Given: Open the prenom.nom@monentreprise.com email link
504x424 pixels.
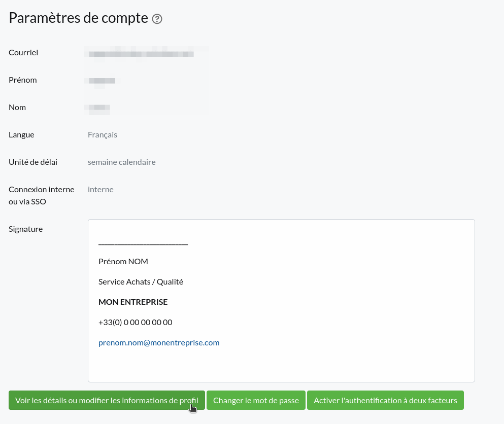Looking at the screenshot, I should click(159, 342).
